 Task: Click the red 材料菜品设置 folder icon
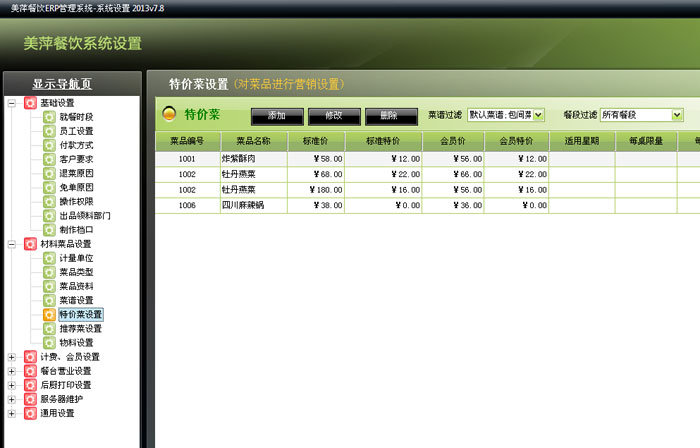click(30, 244)
